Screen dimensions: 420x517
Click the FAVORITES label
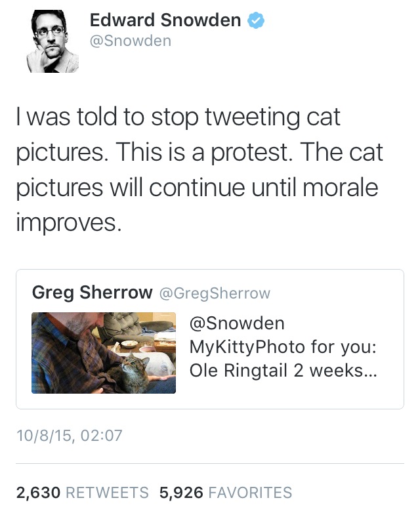coord(250,493)
